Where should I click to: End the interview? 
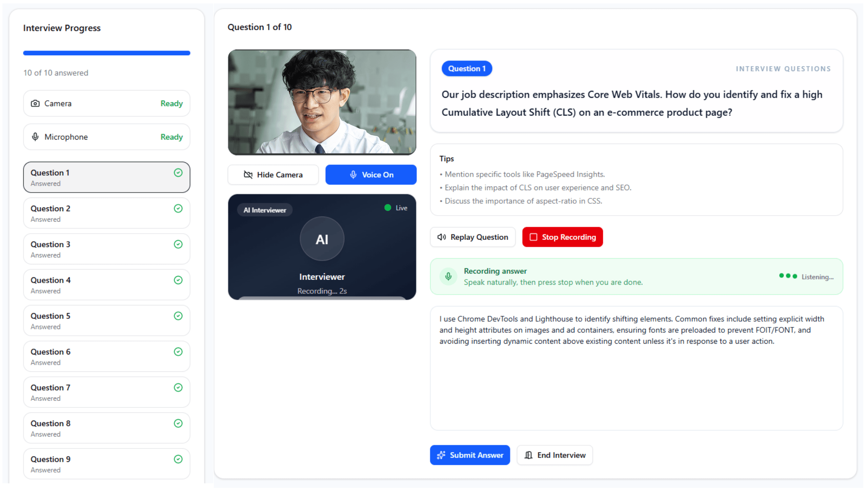[x=554, y=455]
